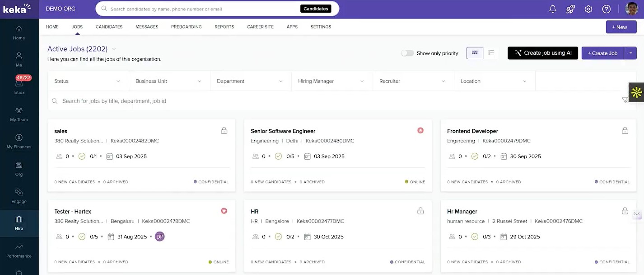This screenshot has width=644, height=275.
Task: Open Engage in the sidebar
Action: 19,196
